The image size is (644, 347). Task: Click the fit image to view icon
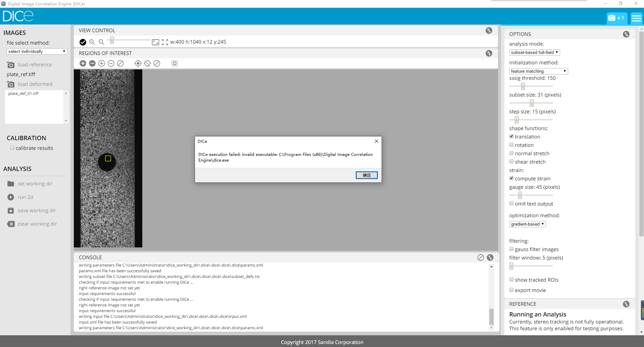click(155, 42)
